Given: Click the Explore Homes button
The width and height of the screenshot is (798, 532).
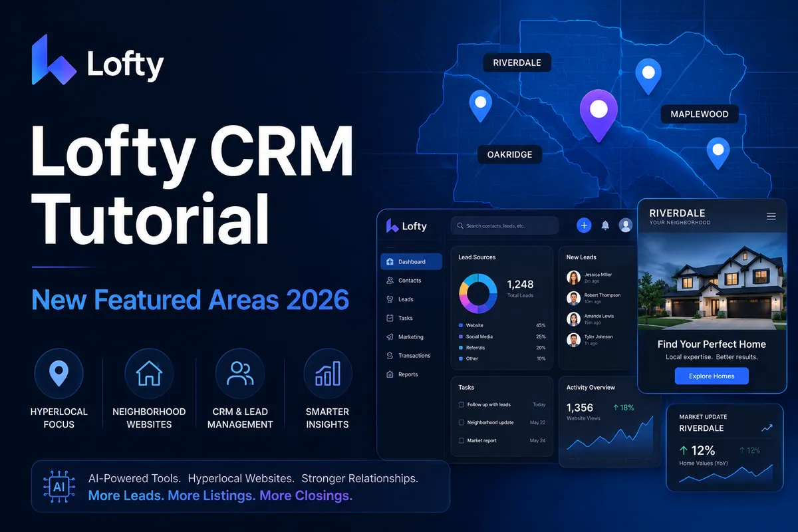Looking at the screenshot, I should coord(712,376).
